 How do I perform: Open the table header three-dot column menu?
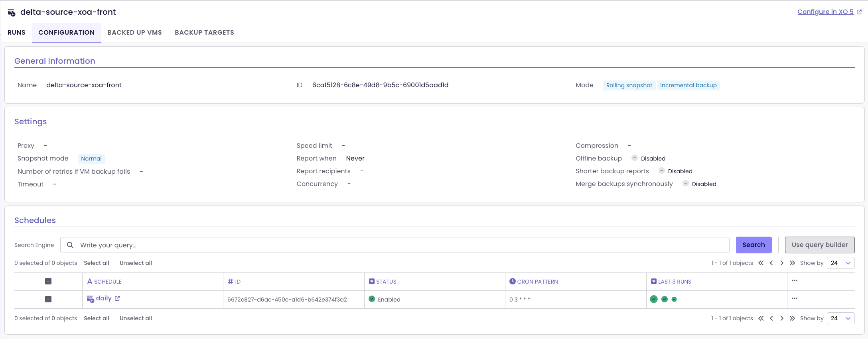(x=794, y=281)
